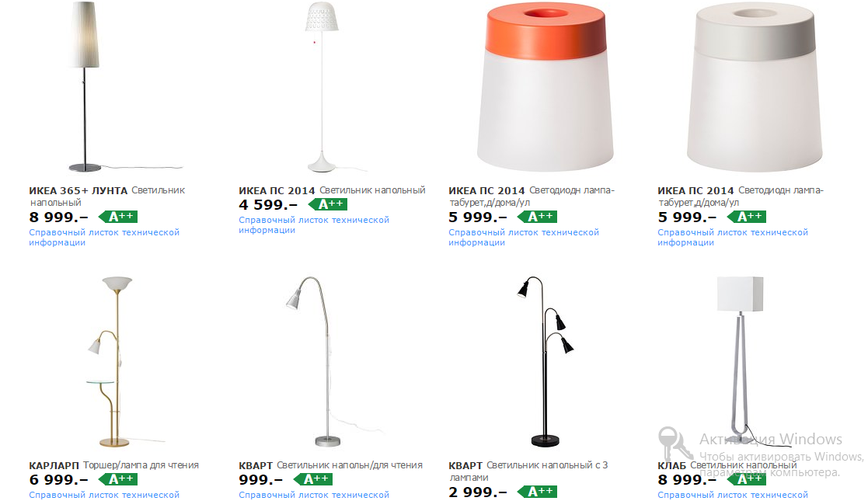This screenshot has height=501, width=868.
Task: Open the ИКЕА 365+ ЛУНТА lamp image
Action: pyautogui.click(x=105, y=87)
